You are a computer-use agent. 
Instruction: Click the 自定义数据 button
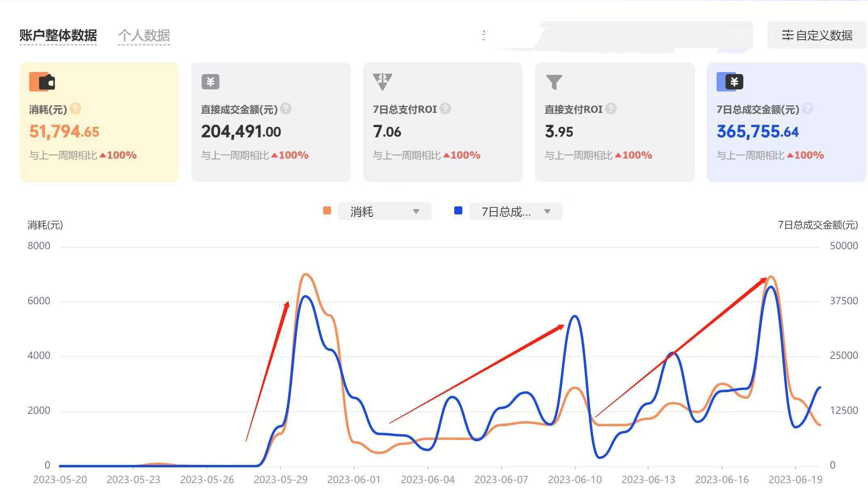click(x=817, y=36)
